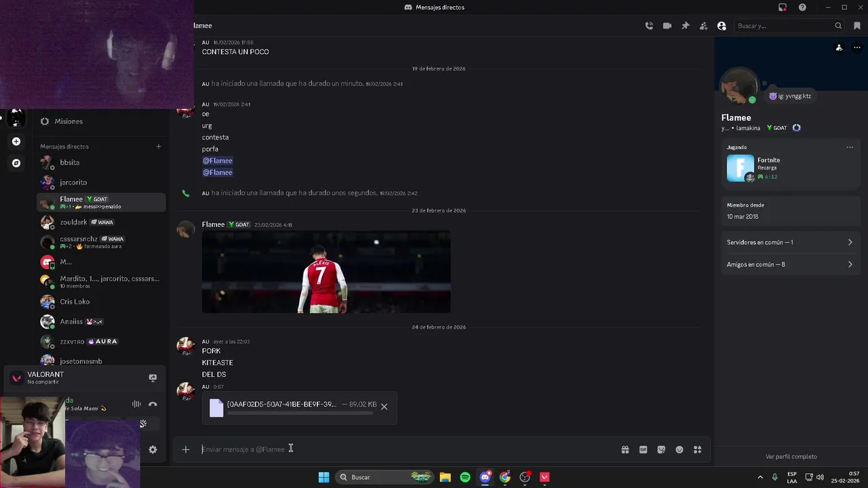Open Misiones in sidebar
The width and height of the screenshot is (868, 488).
(x=102, y=121)
